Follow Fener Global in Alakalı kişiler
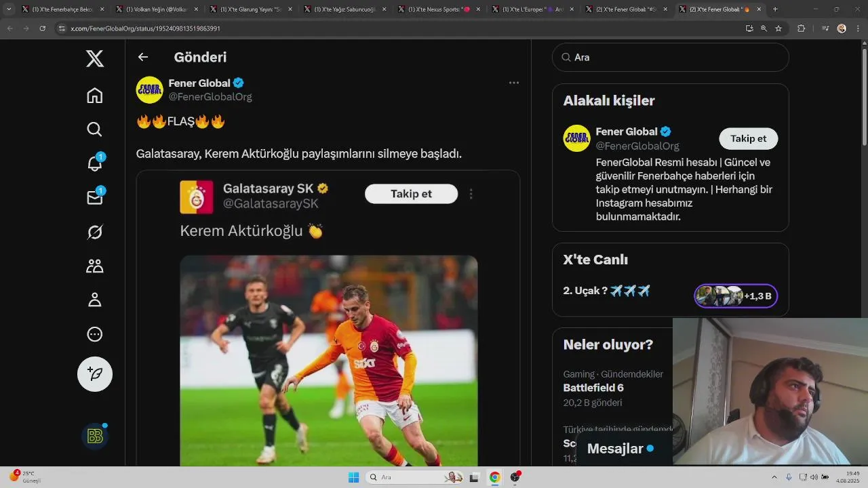 point(748,138)
